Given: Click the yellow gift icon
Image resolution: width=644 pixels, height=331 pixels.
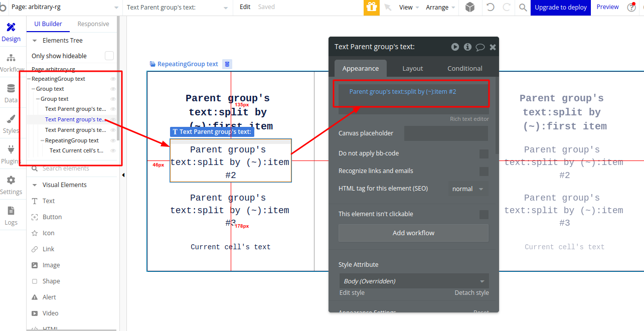Looking at the screenshot, I should tap(372, 7).
